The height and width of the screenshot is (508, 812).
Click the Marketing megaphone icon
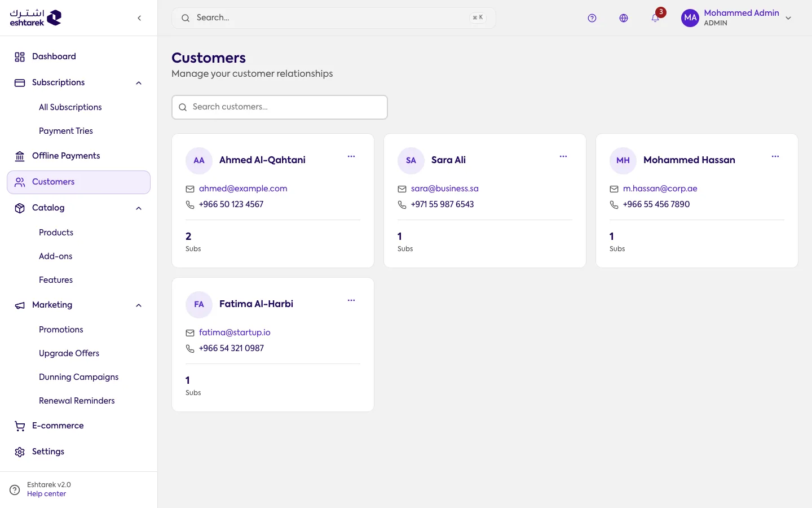20,305
